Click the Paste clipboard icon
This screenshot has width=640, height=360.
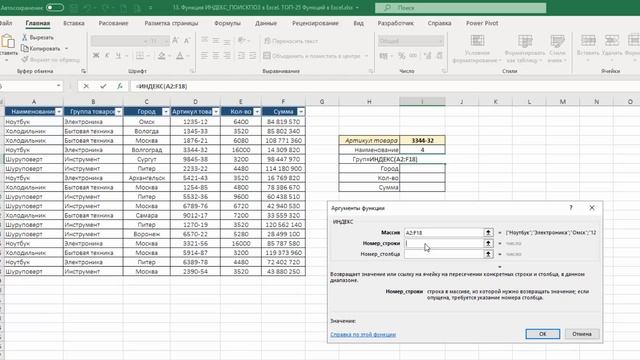[x=7, y=41]
